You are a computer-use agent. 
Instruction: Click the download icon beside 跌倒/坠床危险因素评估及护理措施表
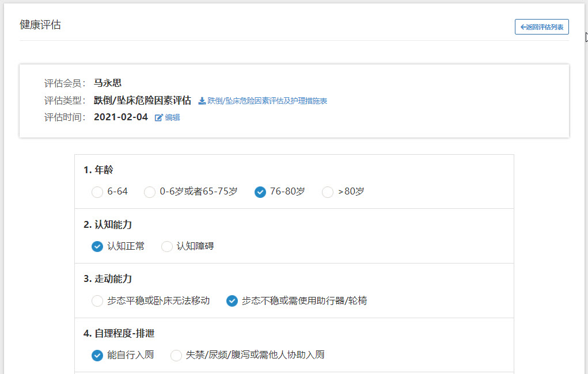coord(202,101)
